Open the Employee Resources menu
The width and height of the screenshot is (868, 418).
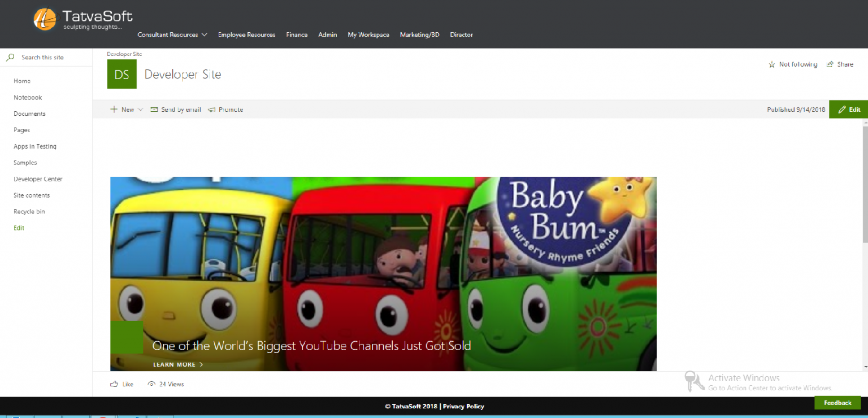[246, 35]
